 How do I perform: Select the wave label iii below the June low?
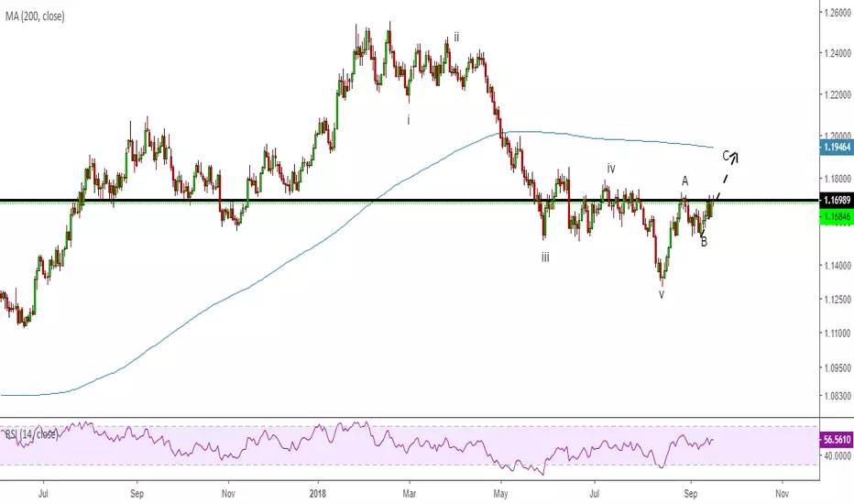pyautogui.click(x=545, y=257)
